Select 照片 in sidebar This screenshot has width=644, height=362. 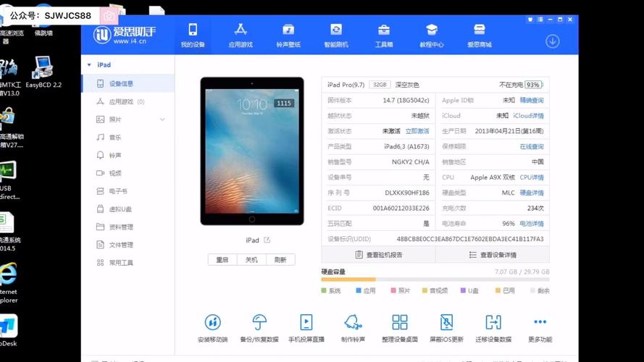click(x=128, y=119)
